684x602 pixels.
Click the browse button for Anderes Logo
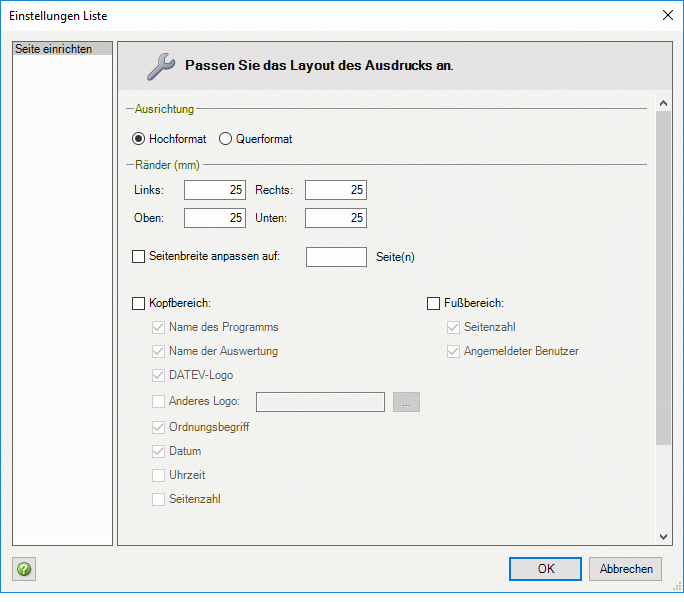406,402
